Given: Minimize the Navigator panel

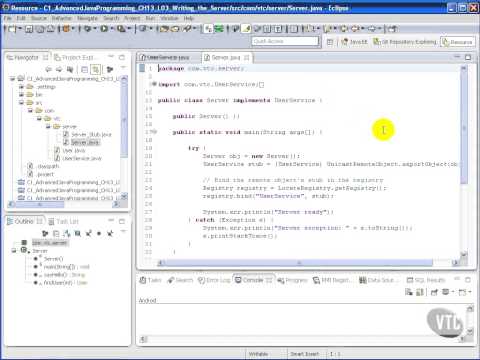Looking at the screenshot, I should 111,57.
